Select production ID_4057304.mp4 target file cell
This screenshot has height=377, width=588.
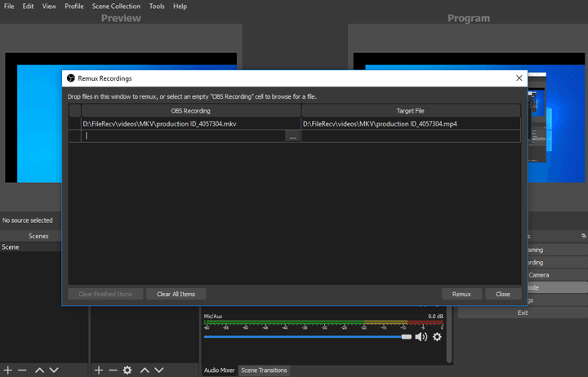pyautogui.click(x=411, y=124)
